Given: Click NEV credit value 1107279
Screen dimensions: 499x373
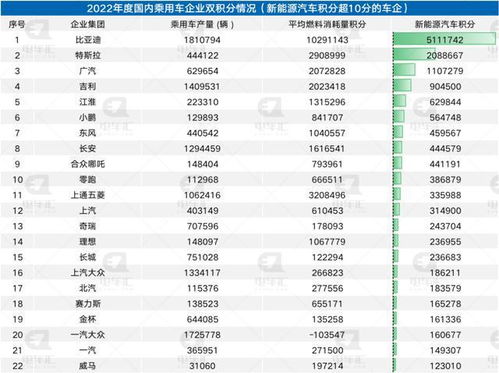Looking at the screenshot, I should 445,71.
